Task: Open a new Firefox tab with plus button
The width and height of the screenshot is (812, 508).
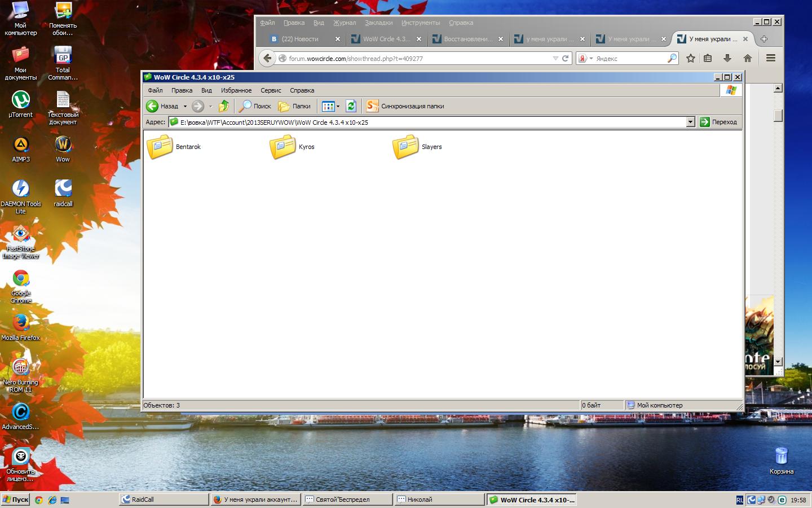Action: (764, 39)
